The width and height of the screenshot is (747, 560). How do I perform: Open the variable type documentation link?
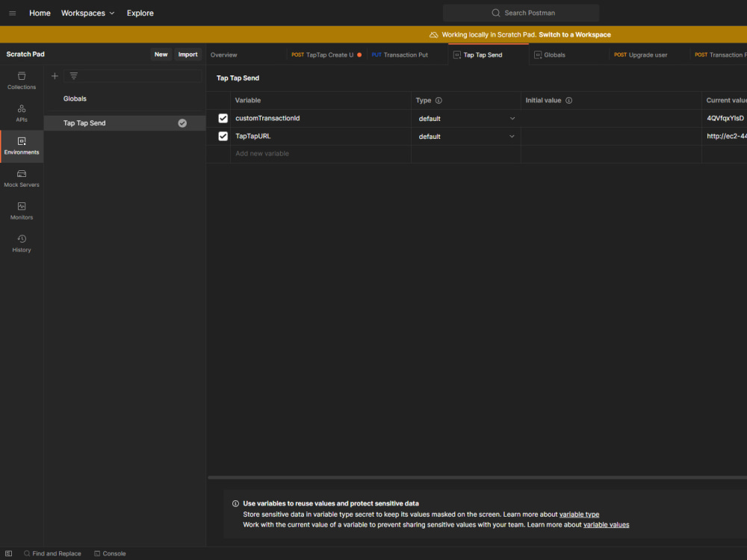coord(579,514)
